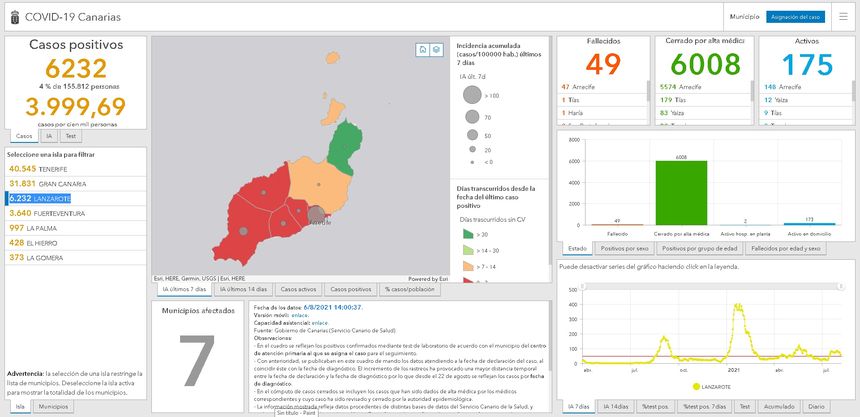Open the map layers icon
The height and width of the screenshot is (417, 860).
point(436,49)
